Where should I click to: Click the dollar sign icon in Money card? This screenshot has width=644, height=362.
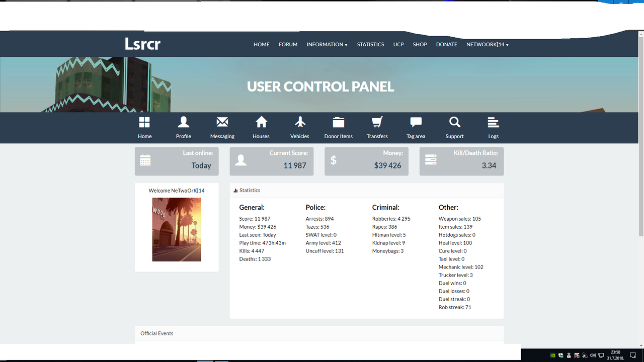pos(333,160)
